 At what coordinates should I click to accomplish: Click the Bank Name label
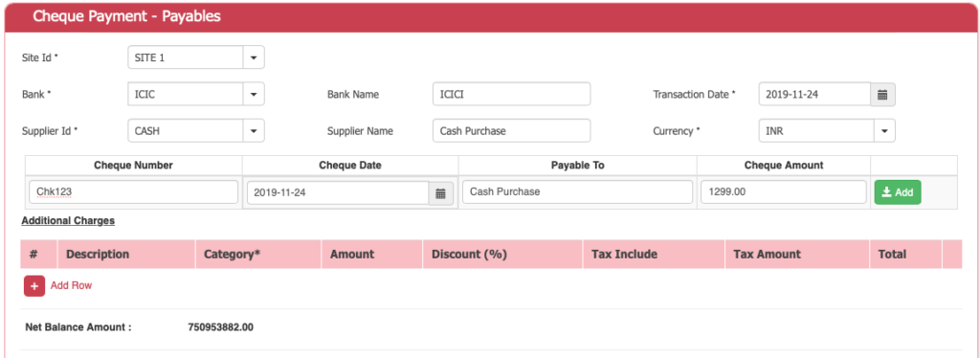353,95
